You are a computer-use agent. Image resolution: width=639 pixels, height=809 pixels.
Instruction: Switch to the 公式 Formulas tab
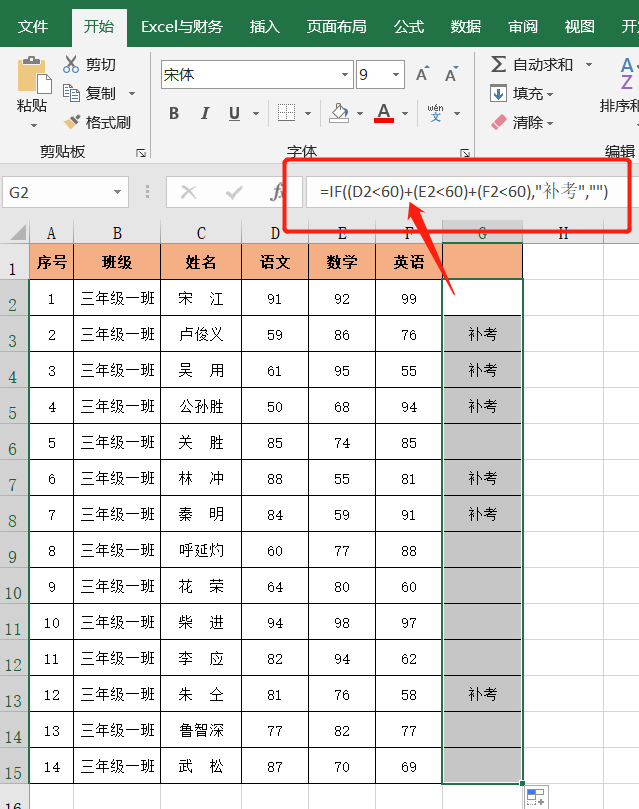(408, 27)
